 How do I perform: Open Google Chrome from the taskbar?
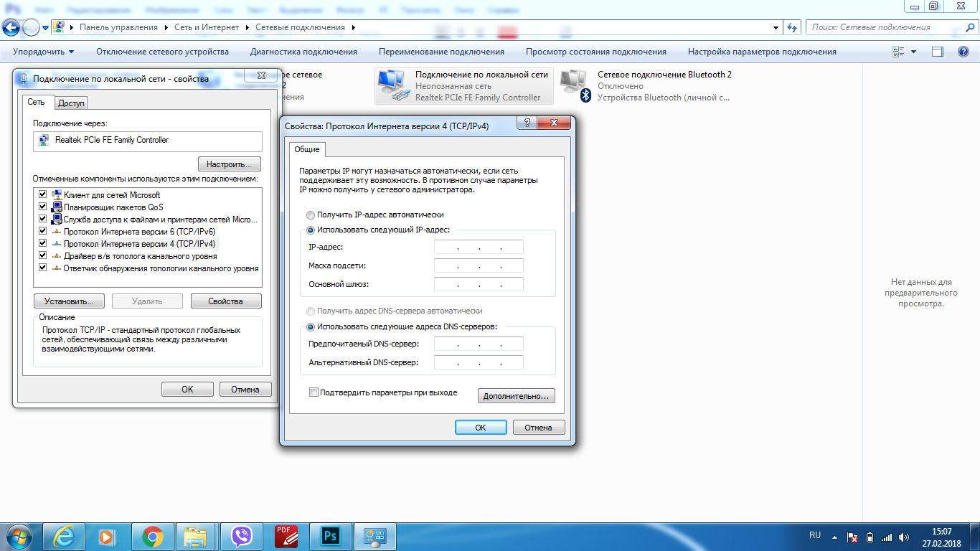(152, 536)
